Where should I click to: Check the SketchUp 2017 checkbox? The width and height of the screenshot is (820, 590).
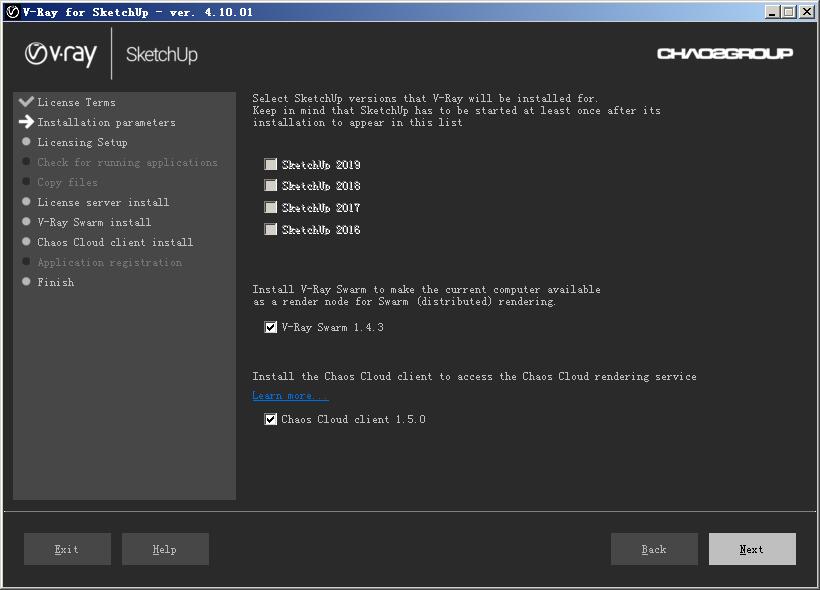(270, 208)
